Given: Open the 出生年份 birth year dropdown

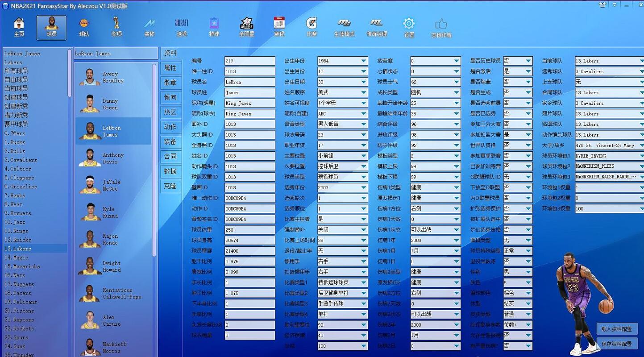Looking at the screenshot, I should pyautogui.click(x=342, y=61).
